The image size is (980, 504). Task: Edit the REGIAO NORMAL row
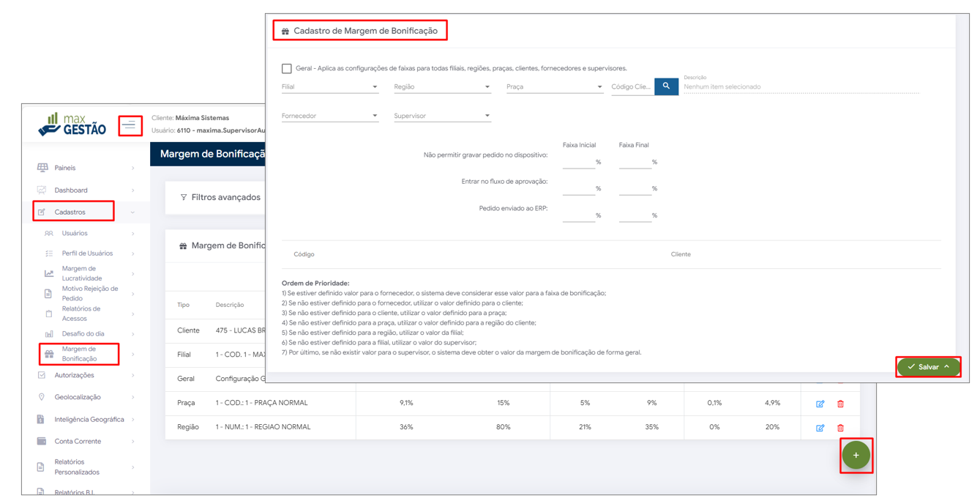(x=820, y=428)
